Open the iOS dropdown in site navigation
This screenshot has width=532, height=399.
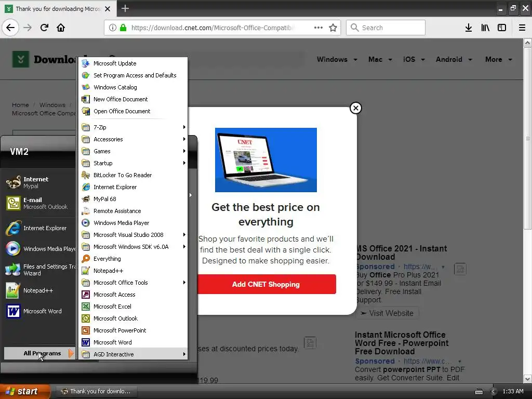414,59
